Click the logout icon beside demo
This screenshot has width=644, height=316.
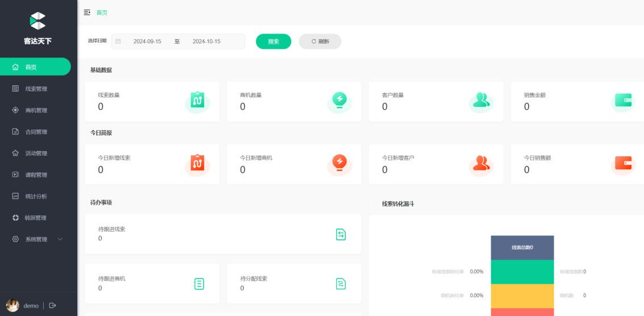53,305
